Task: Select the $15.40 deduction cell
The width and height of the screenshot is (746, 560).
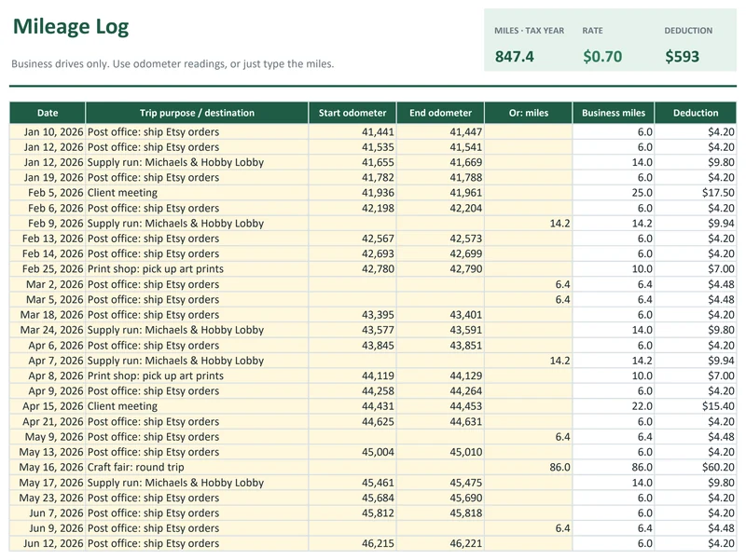Action: click(696, 406)
